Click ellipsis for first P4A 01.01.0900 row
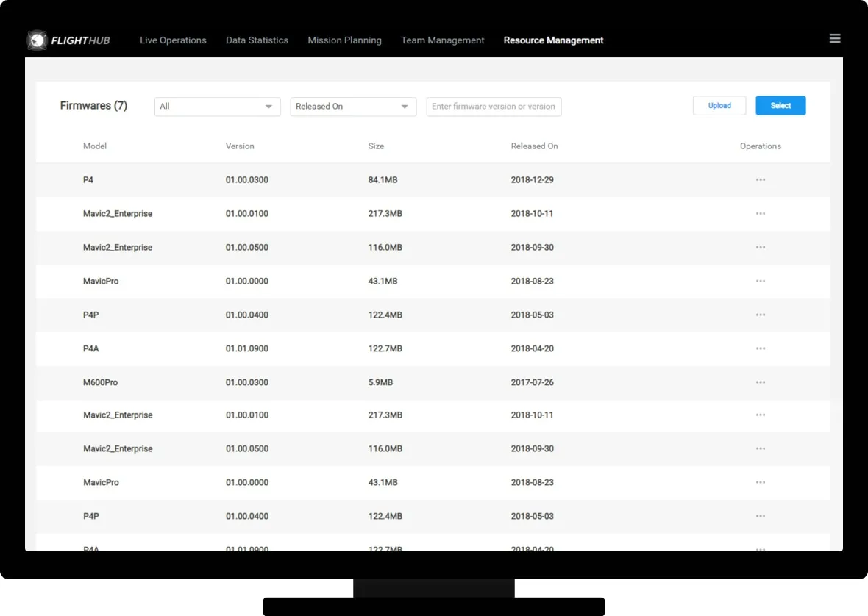This screenshot has width=868, height=616. coord(761,349)
